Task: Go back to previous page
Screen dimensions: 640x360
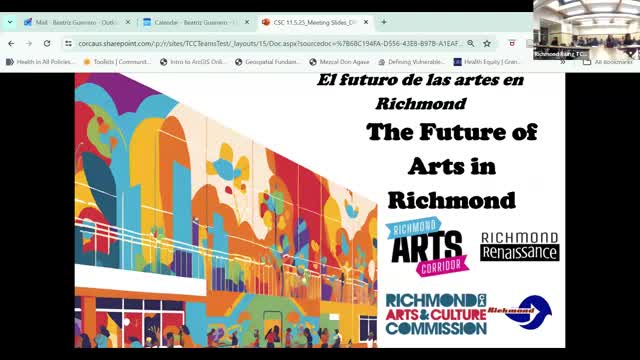Action: coord(11,43)
